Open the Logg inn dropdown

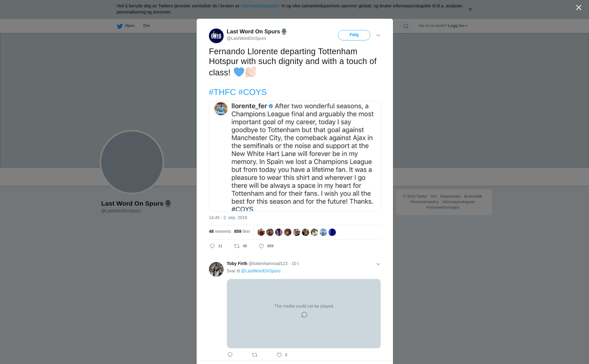click(x=458, y=26)
